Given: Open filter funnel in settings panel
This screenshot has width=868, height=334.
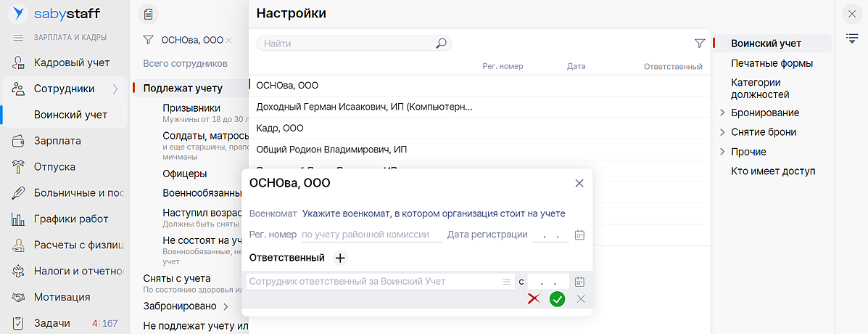Looking at the screenshot, I should point(699,44).
